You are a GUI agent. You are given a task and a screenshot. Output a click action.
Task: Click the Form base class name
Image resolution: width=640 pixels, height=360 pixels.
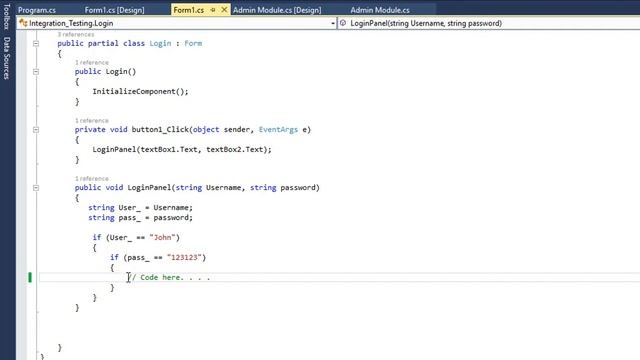[x=193, y=43]
